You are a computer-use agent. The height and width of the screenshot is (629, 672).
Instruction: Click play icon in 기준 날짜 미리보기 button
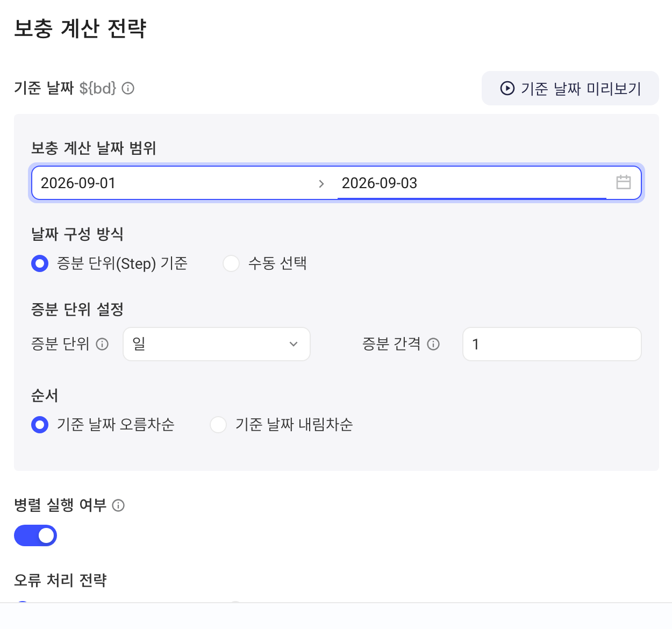click(507, 88)
